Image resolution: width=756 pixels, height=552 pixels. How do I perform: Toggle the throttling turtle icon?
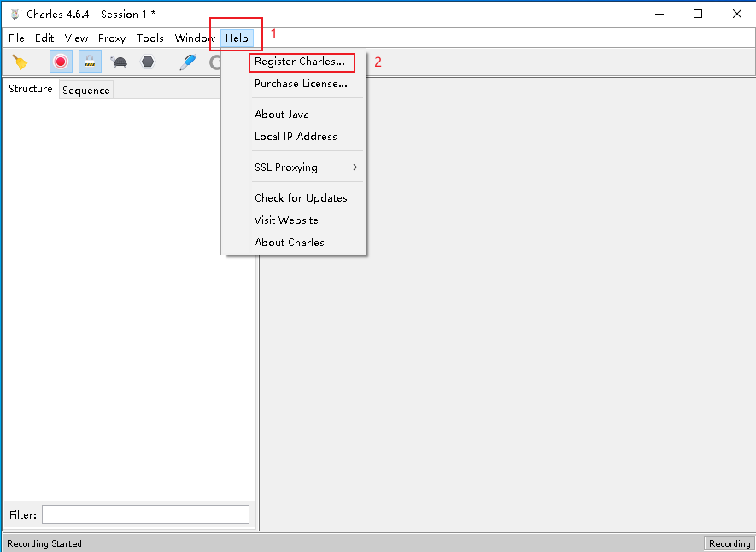pyautogui.click(x=119, y=62)
